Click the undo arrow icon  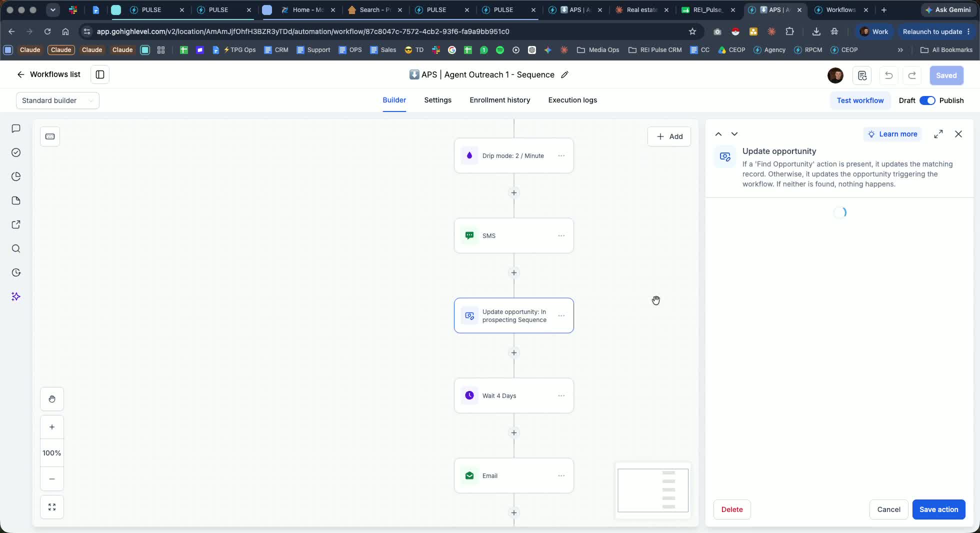coord(888,75)
